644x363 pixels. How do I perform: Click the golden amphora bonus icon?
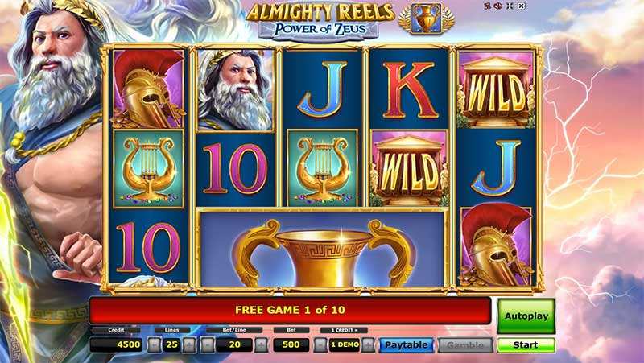(427, 19)
